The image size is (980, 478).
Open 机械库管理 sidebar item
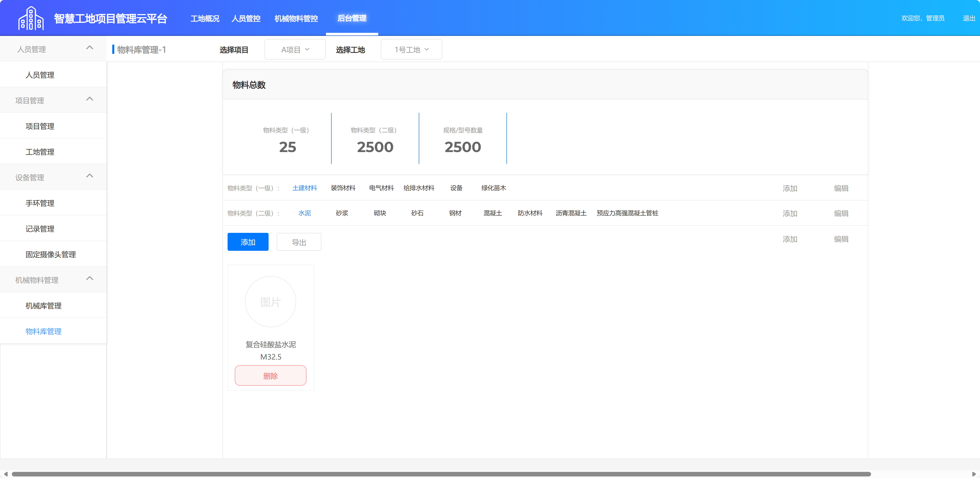53,306
